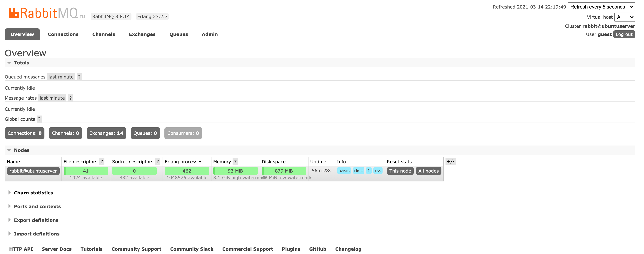Switch to the Connections tab
The height and width of the screenshot is (254, 644).
(x=63, y=34)
